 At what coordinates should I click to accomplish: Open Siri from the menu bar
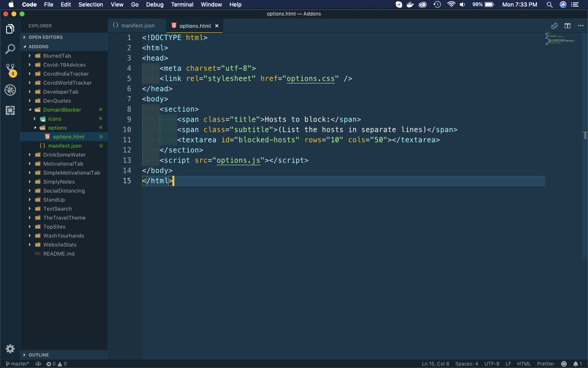point(563,4)
